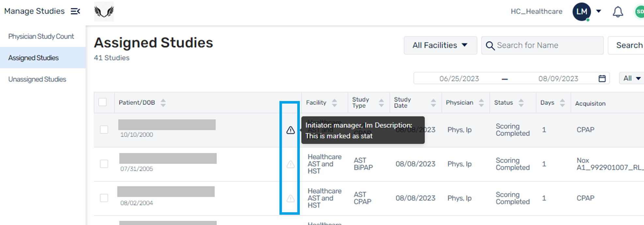The height and width of the screenshot is (225, 644).
Task: Click the start date 06/25/2023
Action: (x=459, y=79)
